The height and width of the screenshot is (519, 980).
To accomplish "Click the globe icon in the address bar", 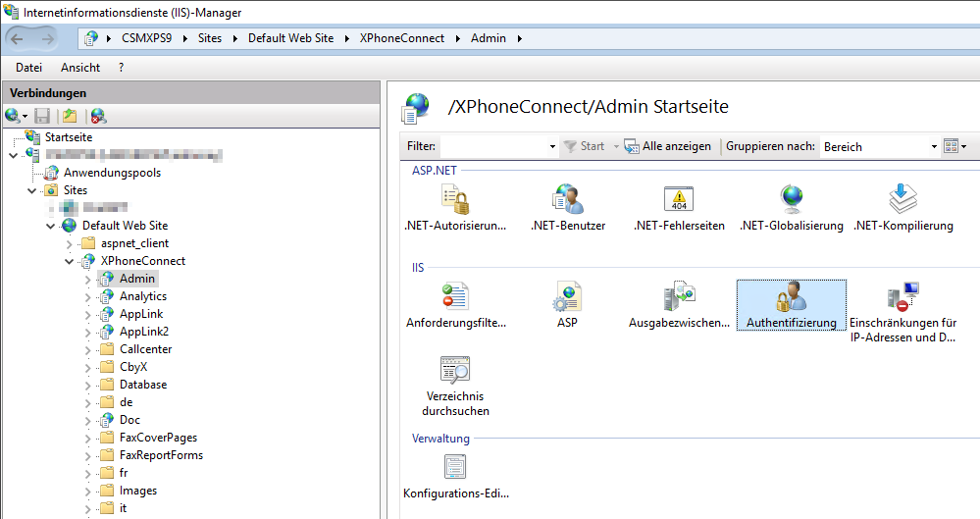I will coord(91,39).
